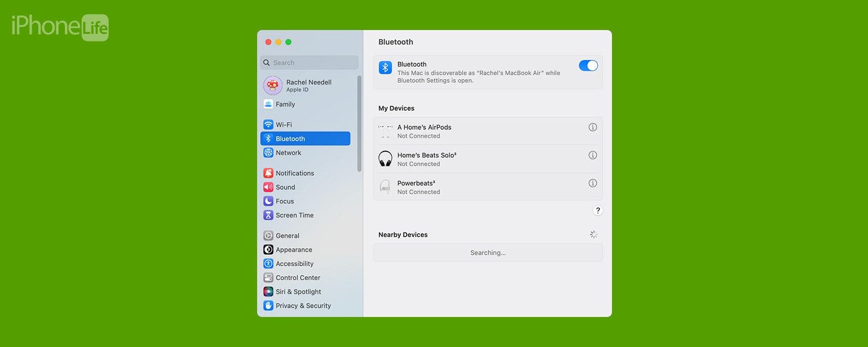The image size is (868, 347).
Task: Select Wi-Fi in the sidebar
Action: [x=283, y=125]
